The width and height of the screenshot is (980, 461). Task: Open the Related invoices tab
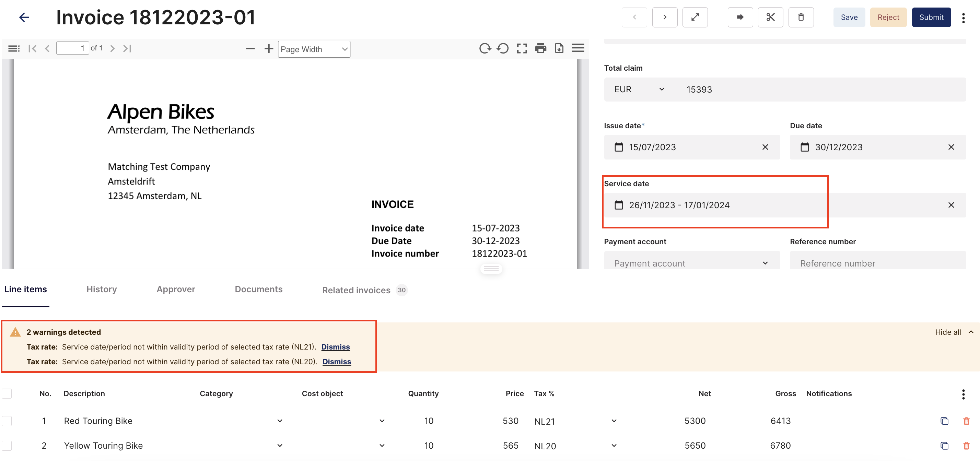(x=364, y=290)
